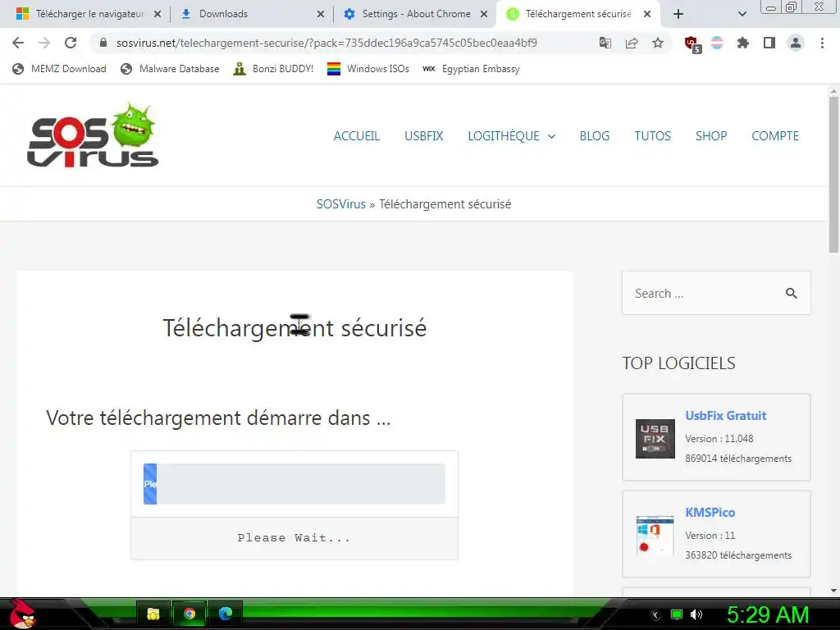Open the BLOG menu item
Viewport: 840px width, 630px height.
point(594,136)
